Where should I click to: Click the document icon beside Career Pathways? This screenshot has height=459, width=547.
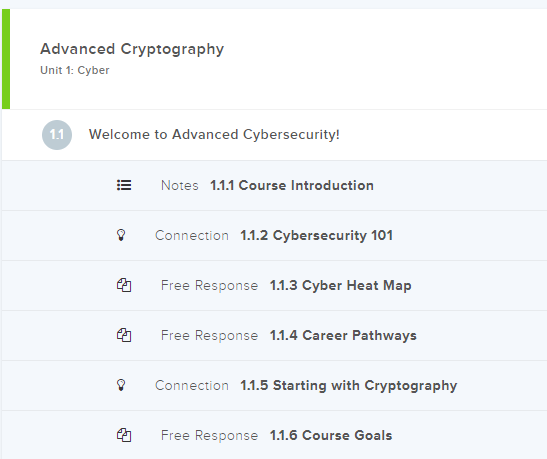coord(124,335)
